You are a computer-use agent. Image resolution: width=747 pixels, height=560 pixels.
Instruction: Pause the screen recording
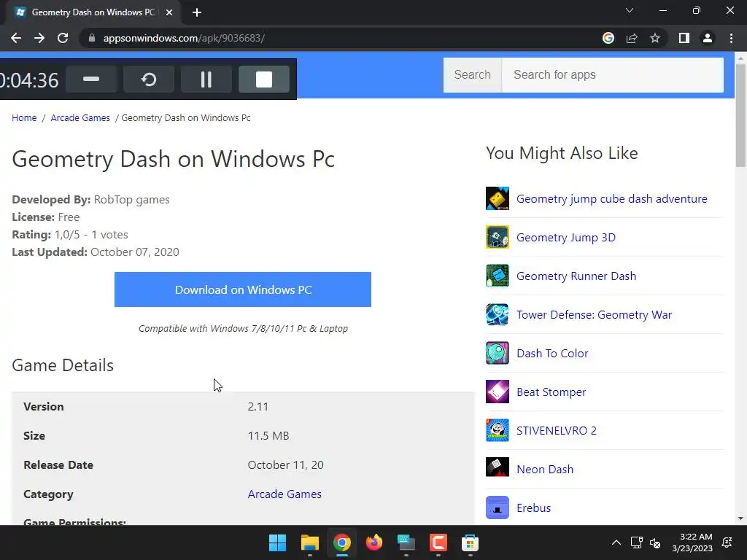[x=206, y=79]
